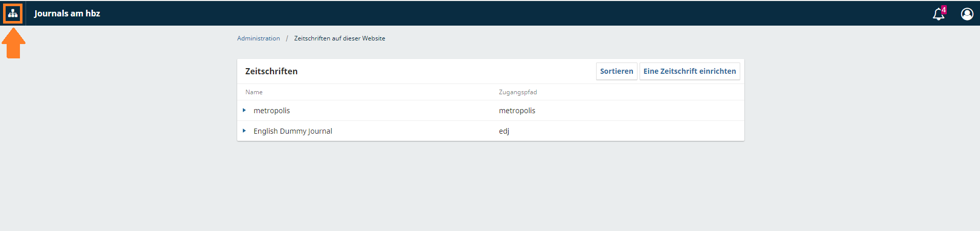Select the metropolis journal name

(271, 111)
